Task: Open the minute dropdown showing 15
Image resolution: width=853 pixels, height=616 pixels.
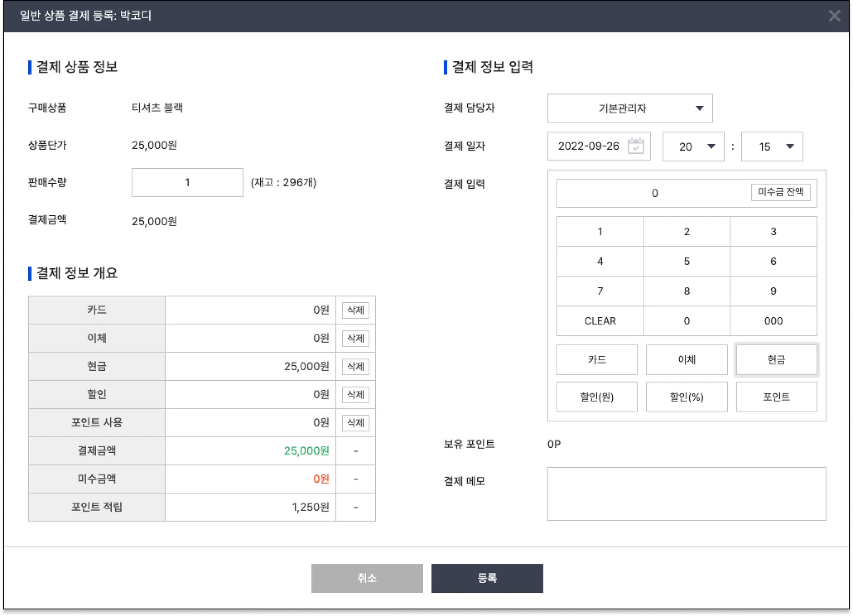Action: pyautogui.click(x=772, y=147)
